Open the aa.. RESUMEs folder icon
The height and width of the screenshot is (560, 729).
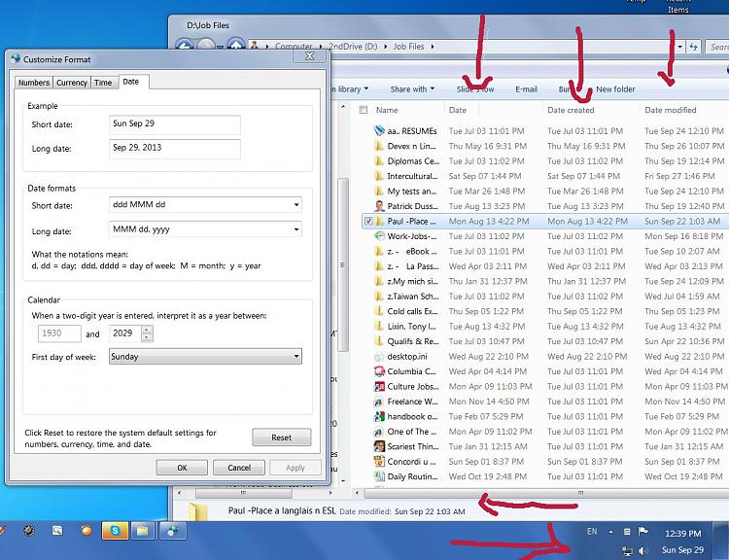(379, 131)
